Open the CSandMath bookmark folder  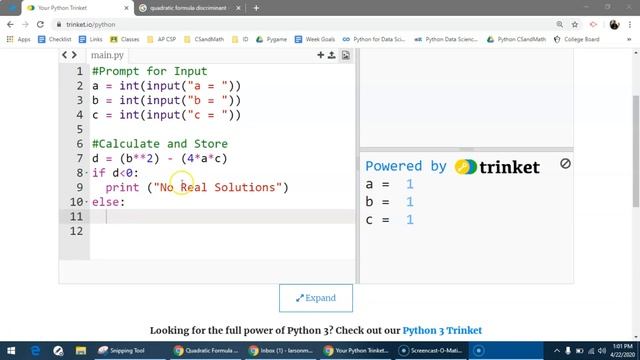click(x=204, y=39)
